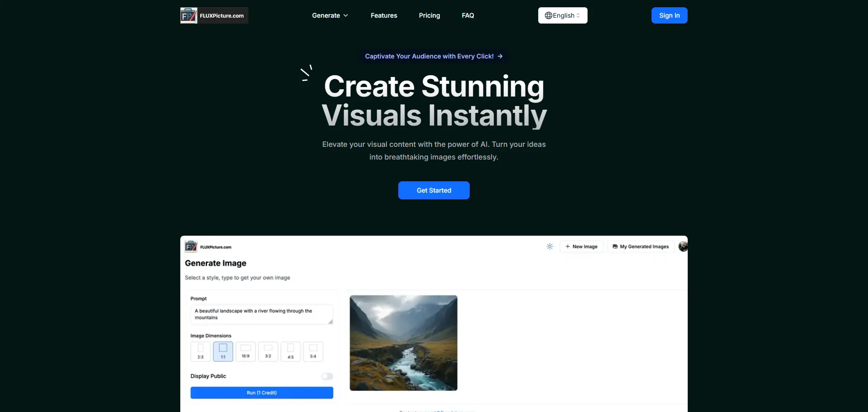The image size is (868, 412).
Task: Click the FP logo in preview panel
Action: coord(191,247)
